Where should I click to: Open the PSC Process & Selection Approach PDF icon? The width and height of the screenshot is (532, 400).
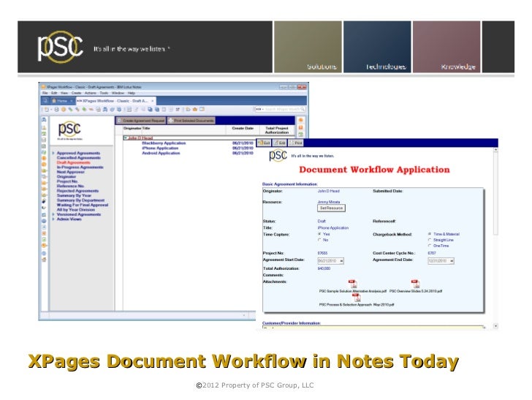(x=357, y=298)
